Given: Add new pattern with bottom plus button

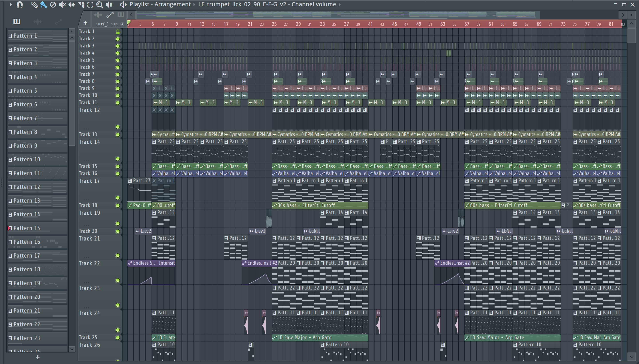Looking at the screenshot, I should pyautogui.click(x=37, y=357).
